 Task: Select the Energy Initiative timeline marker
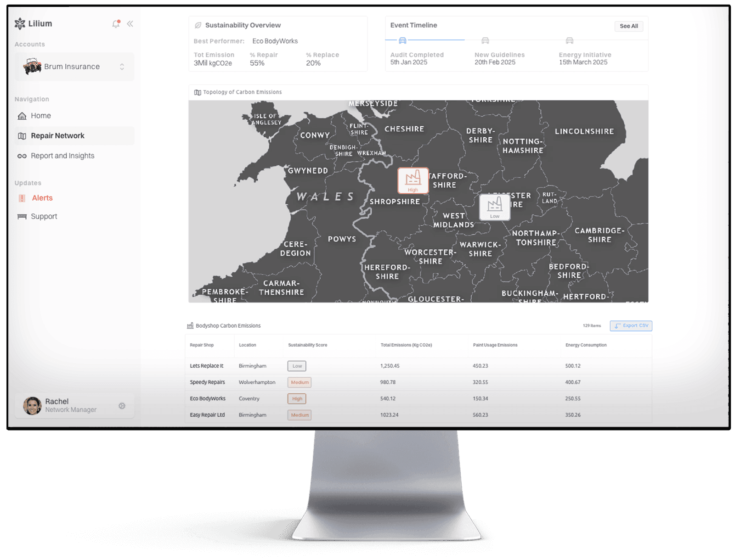click(x=570, y=40)
